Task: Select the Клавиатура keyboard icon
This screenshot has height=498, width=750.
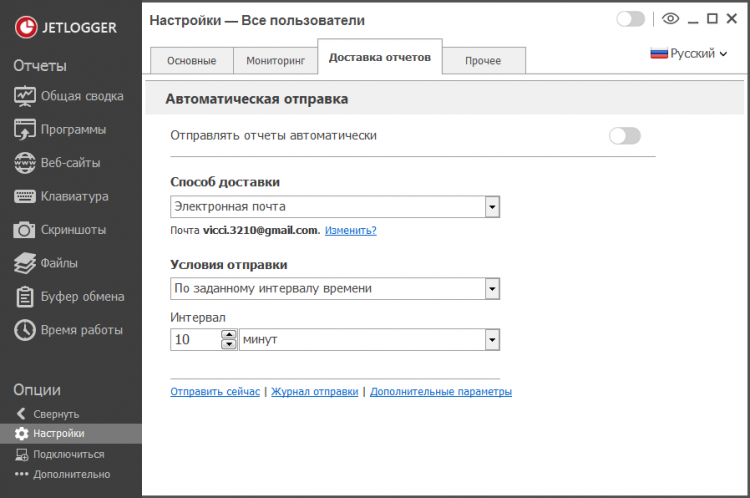Action: pyautogui.click(x=25, y=196)
